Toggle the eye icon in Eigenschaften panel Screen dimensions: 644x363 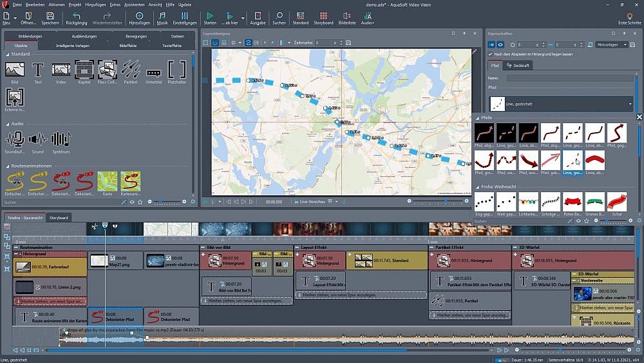pos(500,44)
